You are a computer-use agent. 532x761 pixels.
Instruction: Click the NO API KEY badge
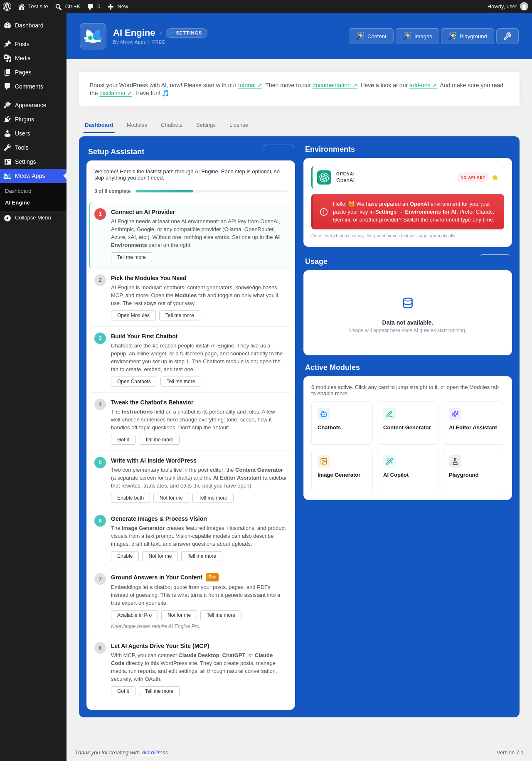[473, 177]
